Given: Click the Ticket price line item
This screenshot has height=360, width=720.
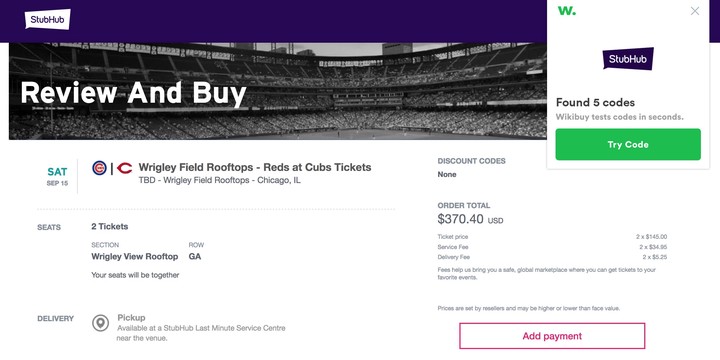Looking at the screenshot, I should 552,237.
